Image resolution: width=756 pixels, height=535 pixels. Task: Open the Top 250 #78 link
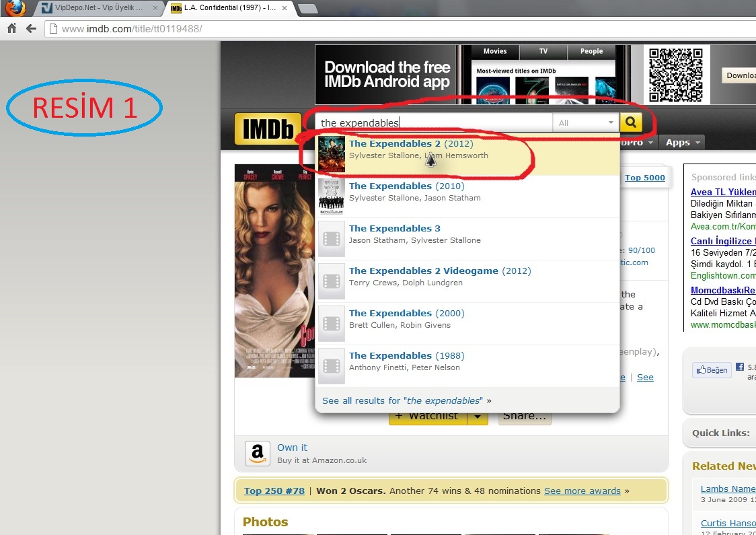pos(274,491)
